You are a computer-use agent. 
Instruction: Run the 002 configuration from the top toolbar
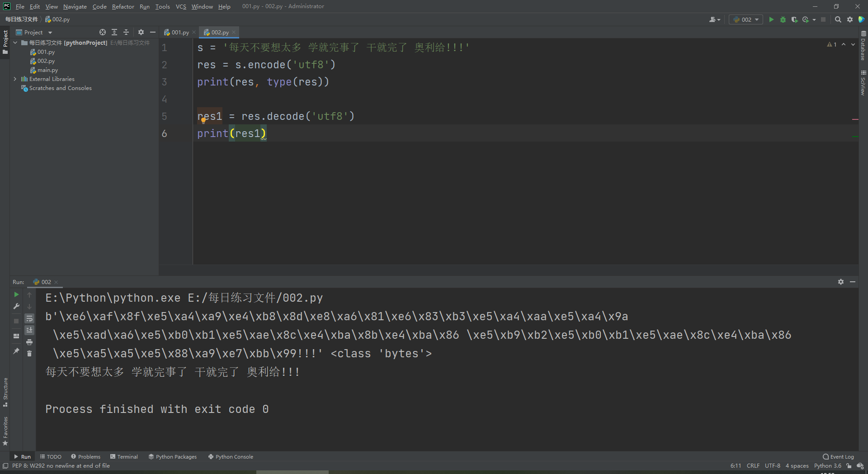coord(771,19)
